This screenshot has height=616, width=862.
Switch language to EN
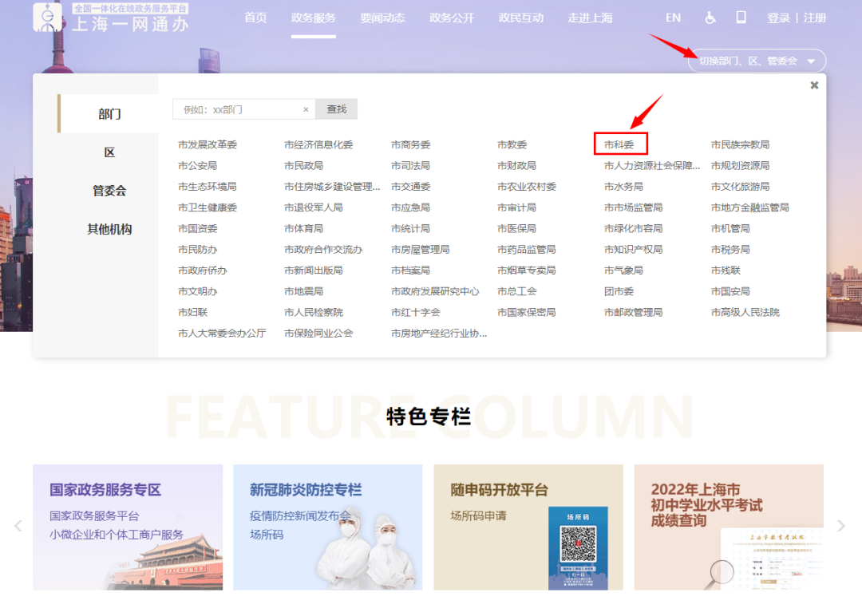[x=673, y=18]
